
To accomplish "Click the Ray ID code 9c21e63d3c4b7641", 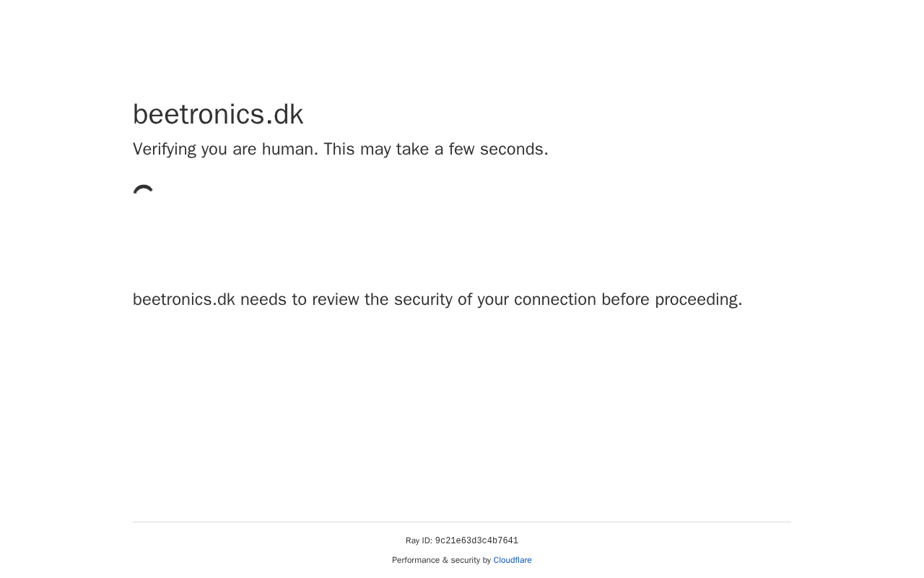I will (x=476, y=541).
